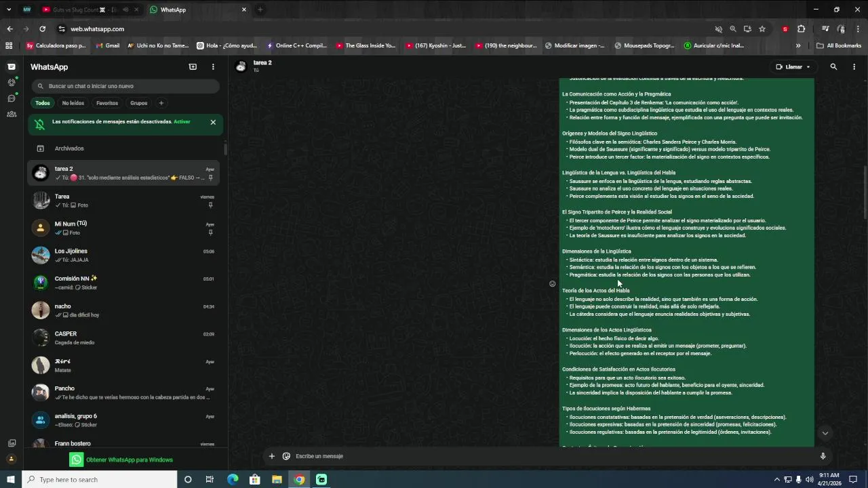Search within the tarea 2 conversation
Screen dimensions: 868x488
pos(833,67)
